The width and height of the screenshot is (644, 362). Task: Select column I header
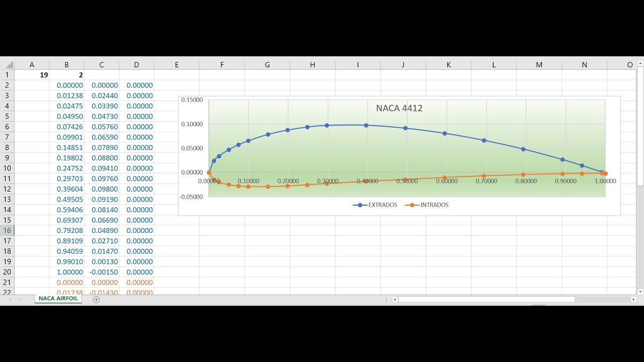[x=358, y=65]
